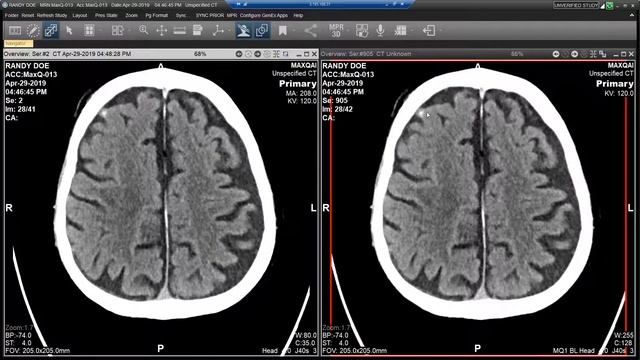Viewport: 640px width, 360px height.
Task: Open the Reset menu item
Action: [28, 16]
